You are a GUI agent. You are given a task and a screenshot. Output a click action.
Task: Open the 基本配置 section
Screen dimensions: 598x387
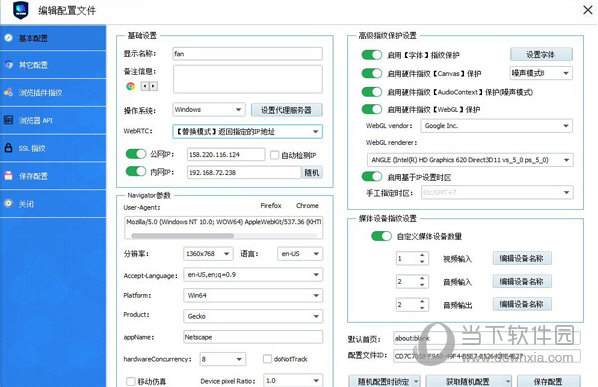point(53,38)
